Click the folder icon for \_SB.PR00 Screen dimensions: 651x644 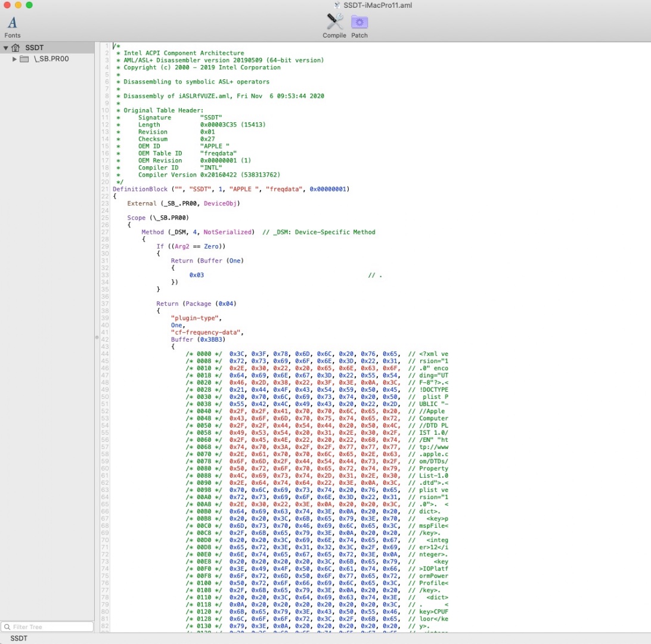pos(24,59)
